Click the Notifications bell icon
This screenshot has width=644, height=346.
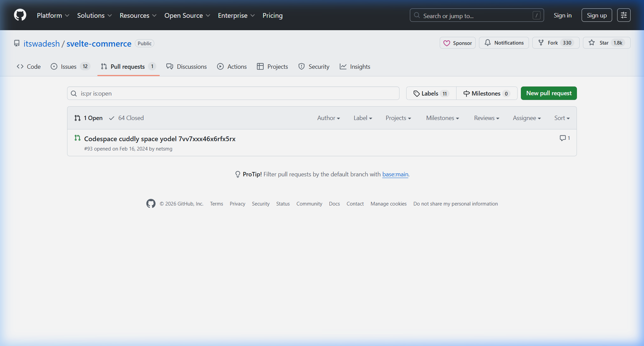click(x=488, y=43)
